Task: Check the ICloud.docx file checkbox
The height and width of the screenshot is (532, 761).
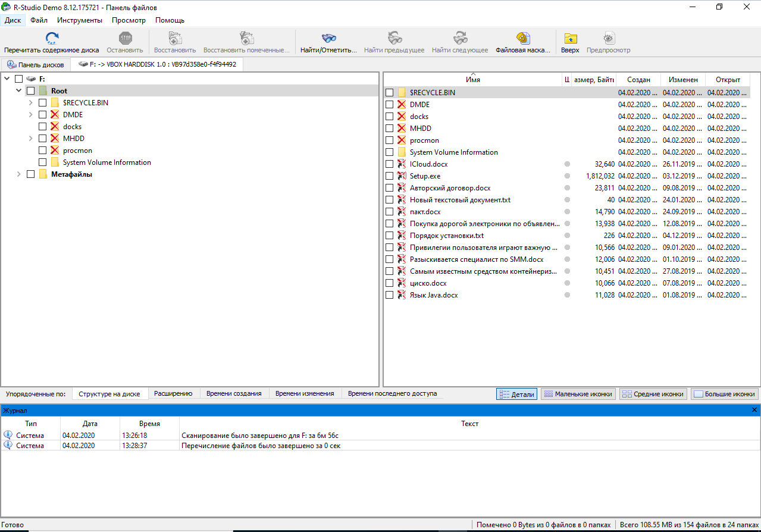Action: [390, 164]
